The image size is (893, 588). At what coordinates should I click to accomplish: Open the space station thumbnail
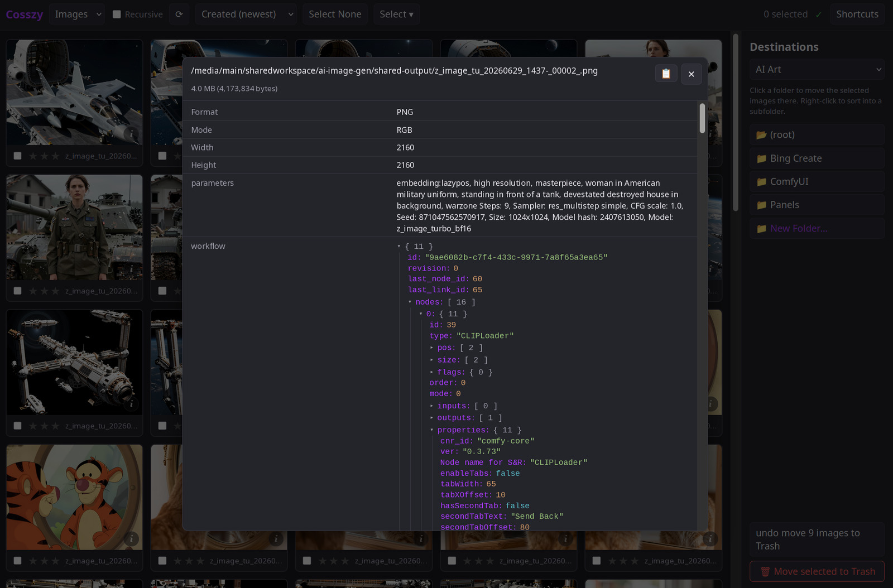click(74, 362)
